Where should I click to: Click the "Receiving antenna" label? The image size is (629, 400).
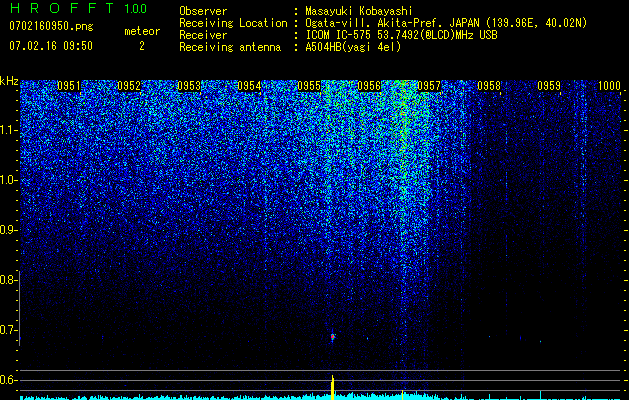coord(230,47)
